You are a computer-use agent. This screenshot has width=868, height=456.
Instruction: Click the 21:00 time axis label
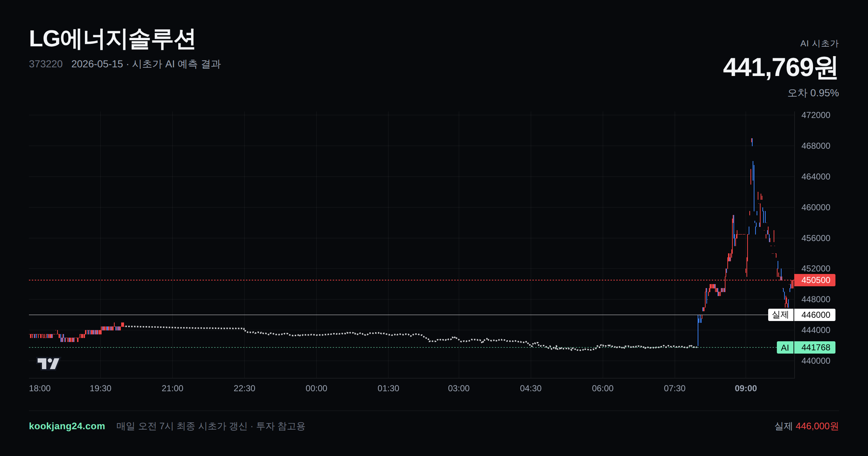pyautogui.click(x=173, y=388)
